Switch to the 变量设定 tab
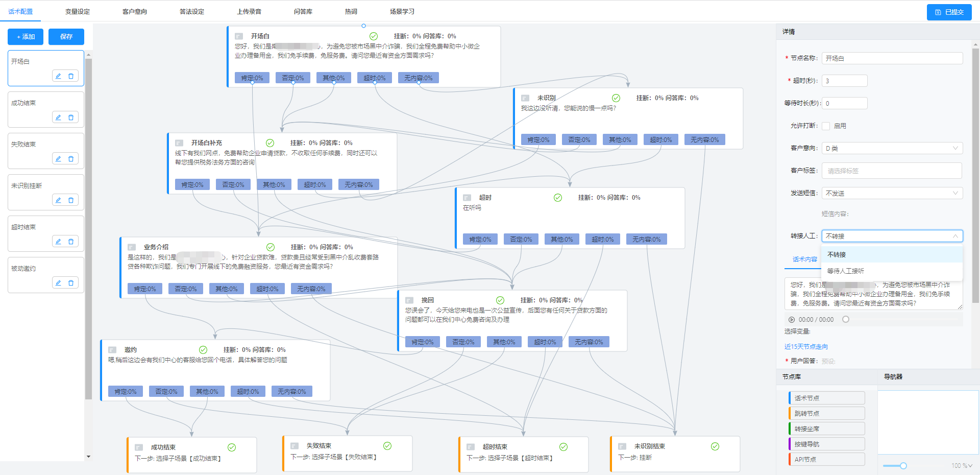Screen dimensions: 980x475 click(78, 11)
